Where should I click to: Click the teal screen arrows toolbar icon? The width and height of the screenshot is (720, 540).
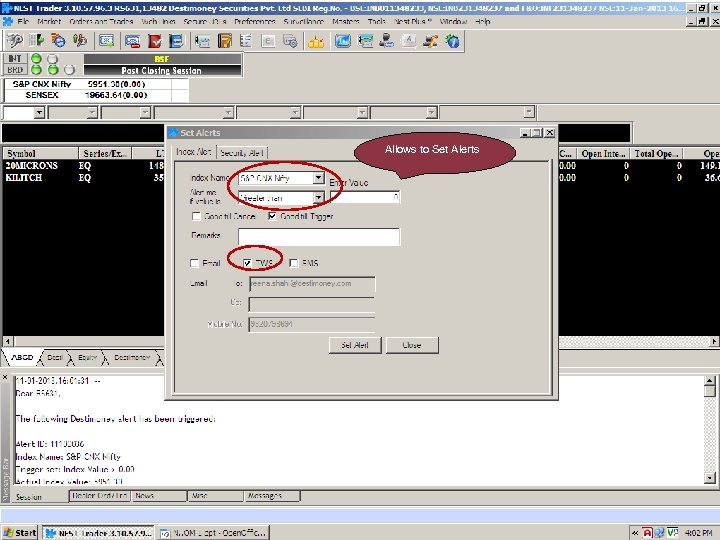point(365,41)
